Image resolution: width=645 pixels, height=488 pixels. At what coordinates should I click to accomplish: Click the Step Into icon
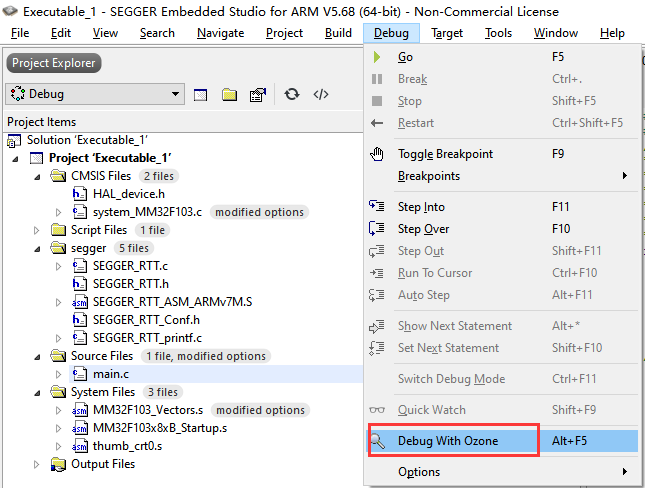click(377, 206)
